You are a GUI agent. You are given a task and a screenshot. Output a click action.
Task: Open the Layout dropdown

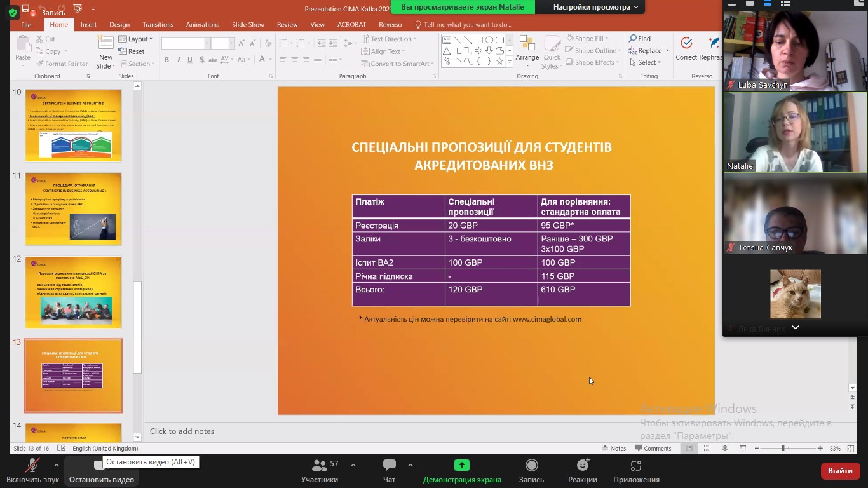(x=135, y=39)
